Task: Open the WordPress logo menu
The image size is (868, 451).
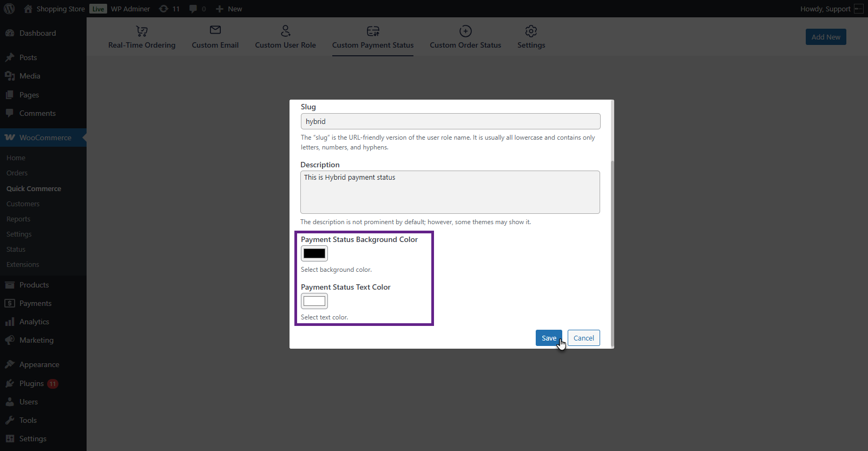Action: [x=9, y=9]
